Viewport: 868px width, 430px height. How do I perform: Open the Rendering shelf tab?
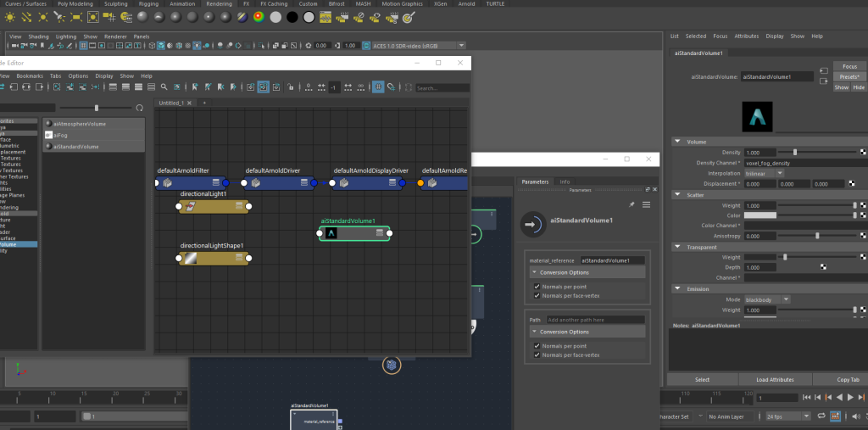click(219, 4)
